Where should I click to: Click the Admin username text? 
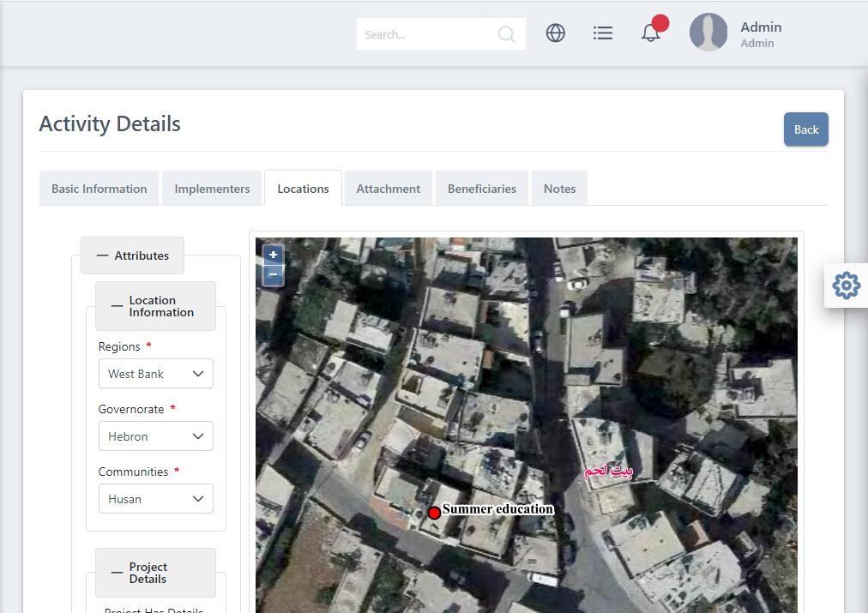click(x=761, y=27)
